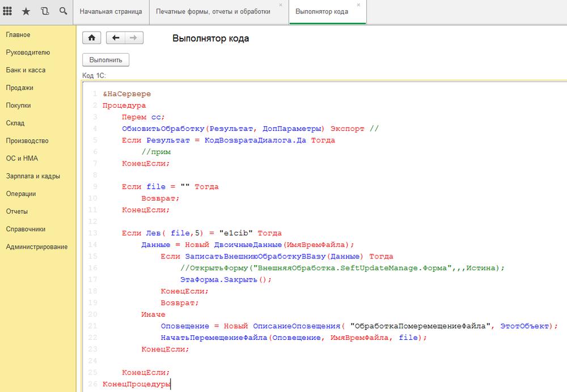
Task: Click ЭтаФорма.Закрыть() on line 17
Action: click(x=226, y=280)
